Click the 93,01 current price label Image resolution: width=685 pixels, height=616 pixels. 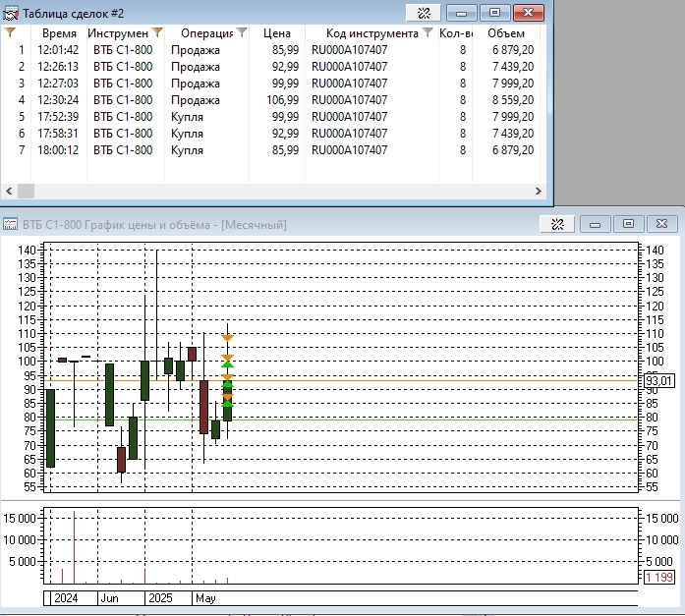coord(659,381)
